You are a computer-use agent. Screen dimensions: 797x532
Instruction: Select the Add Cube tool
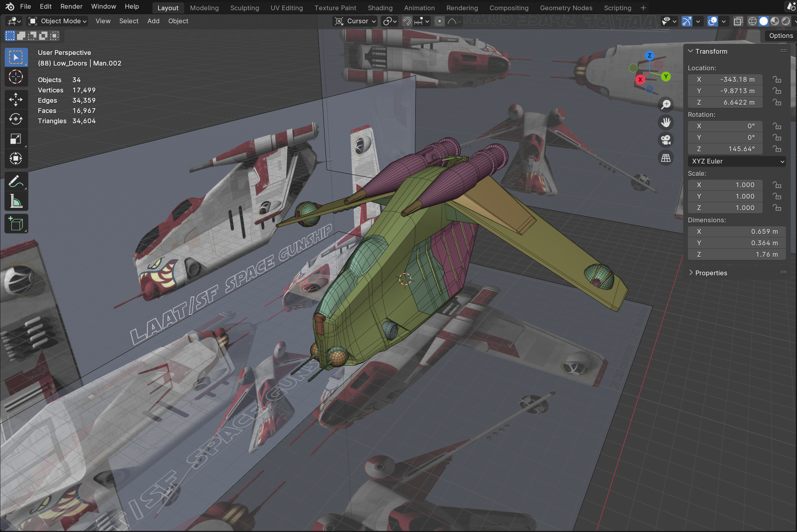[16, 224]
